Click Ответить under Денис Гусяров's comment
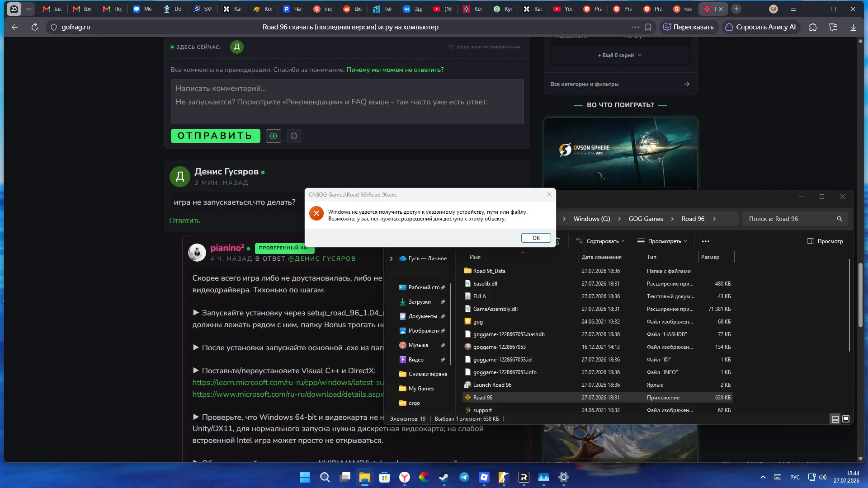Image resolution: width=868 pixels, height=488 pixels. click(x=185, y=221)
